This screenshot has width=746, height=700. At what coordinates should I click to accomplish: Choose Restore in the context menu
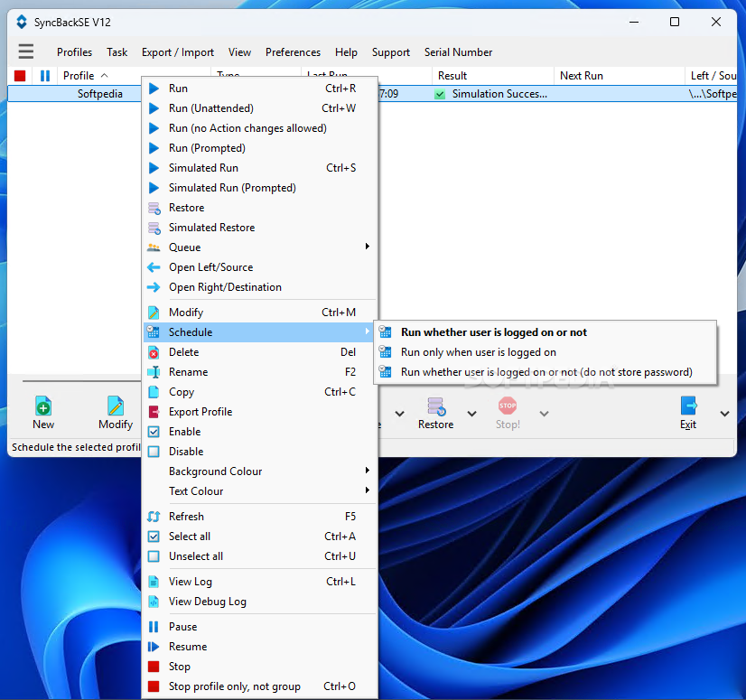click(x=260, y=208)
